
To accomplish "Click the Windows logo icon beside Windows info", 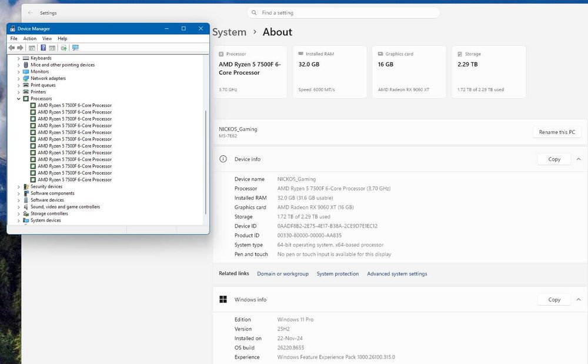I will click(223, 299).
